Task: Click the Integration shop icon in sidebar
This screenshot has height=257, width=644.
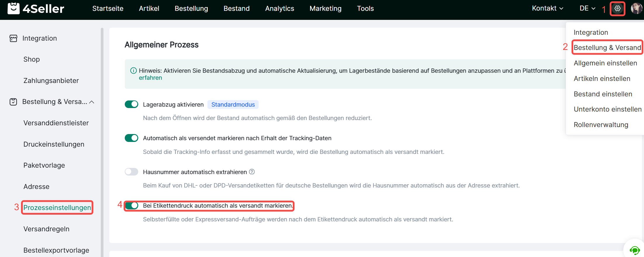Action: pyautogui.click(x=13, y=38)
